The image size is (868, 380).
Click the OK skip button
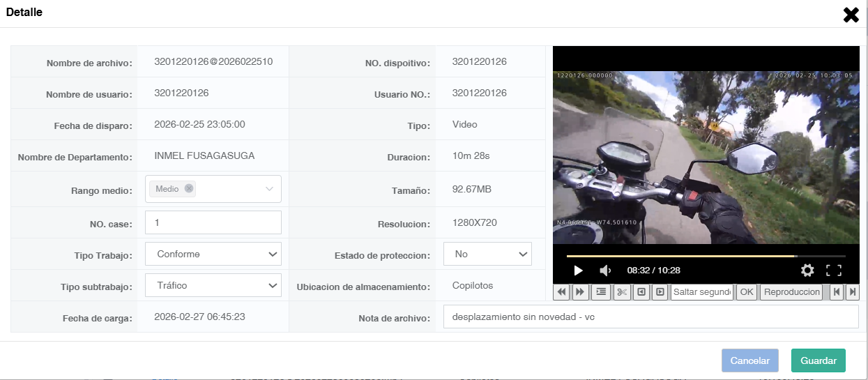pyautogui.click(x=747, y=292)
